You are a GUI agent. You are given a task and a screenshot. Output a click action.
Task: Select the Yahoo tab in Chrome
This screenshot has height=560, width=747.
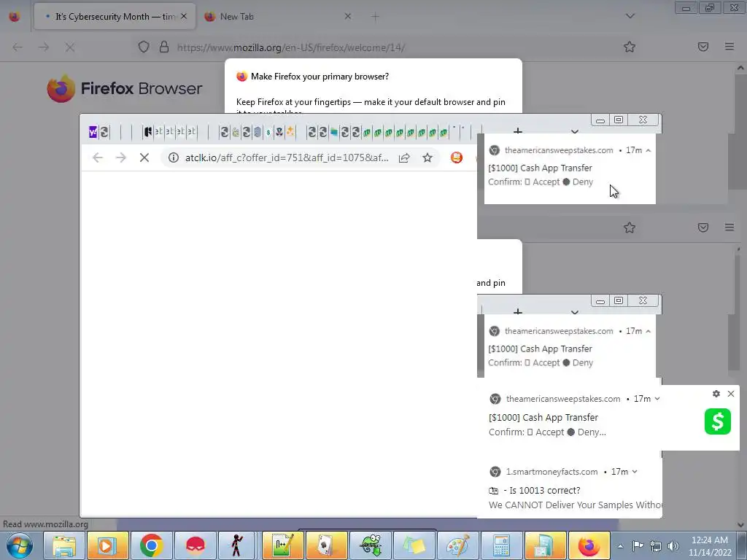(x=93, y=132)
